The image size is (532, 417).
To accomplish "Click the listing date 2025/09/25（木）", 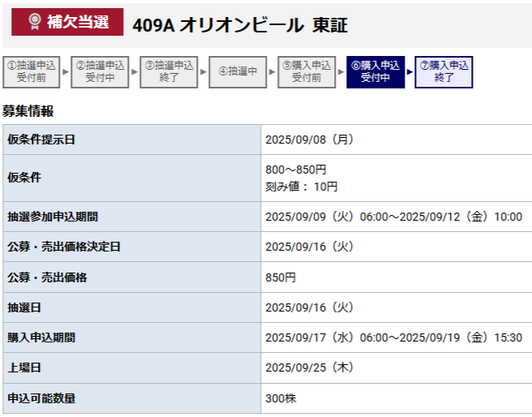I will click(310, 368).
